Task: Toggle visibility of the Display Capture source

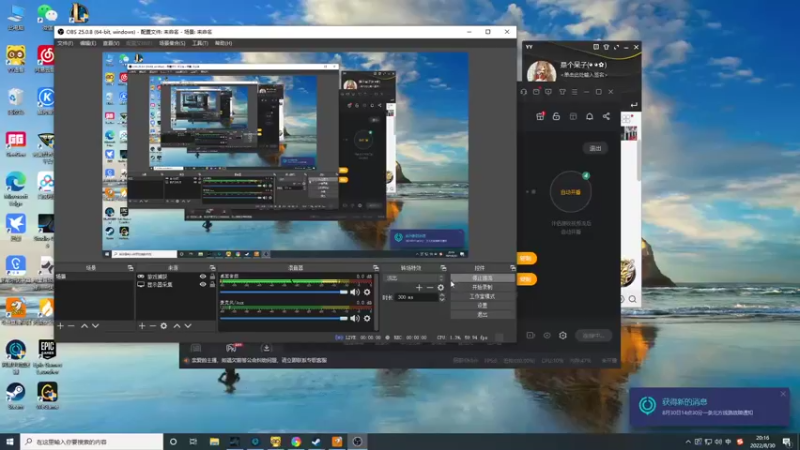Action: [x=203, y=285]
